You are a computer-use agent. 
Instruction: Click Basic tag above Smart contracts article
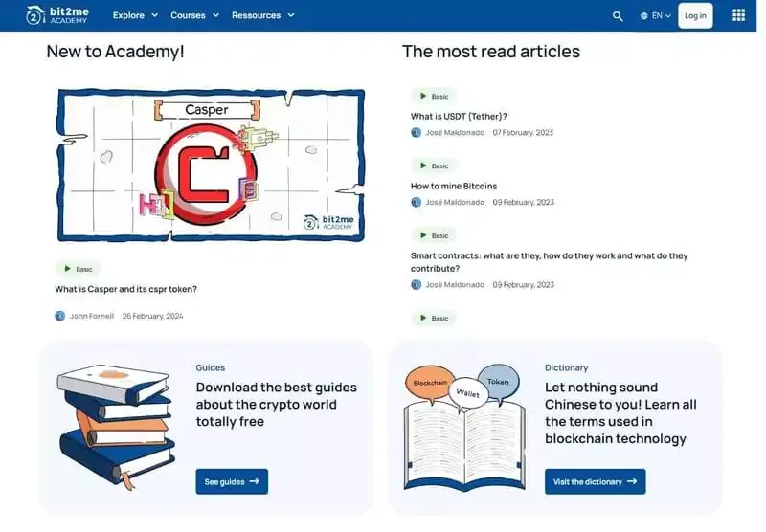coord(434,235)
